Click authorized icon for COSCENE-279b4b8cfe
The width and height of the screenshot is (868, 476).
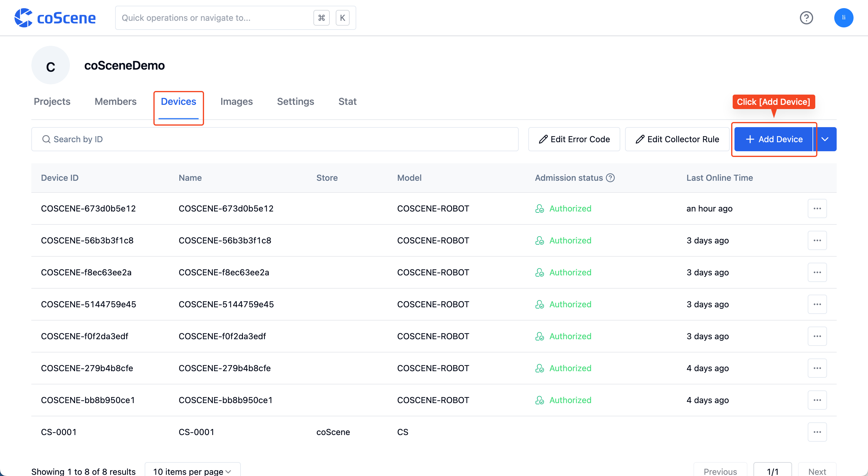coord(539,368)
